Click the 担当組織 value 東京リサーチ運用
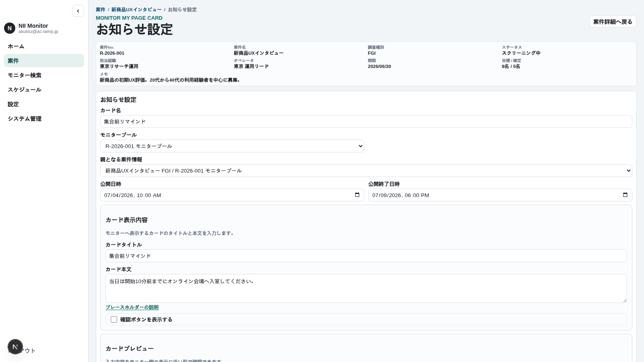 [x=119, y=66]
